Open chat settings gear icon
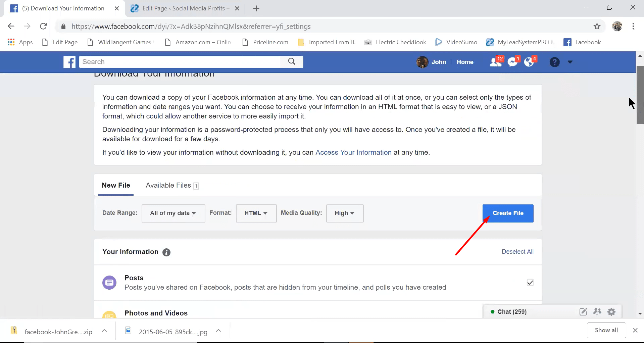The width and height of the screenshot is (644, 343). [611, 312]
